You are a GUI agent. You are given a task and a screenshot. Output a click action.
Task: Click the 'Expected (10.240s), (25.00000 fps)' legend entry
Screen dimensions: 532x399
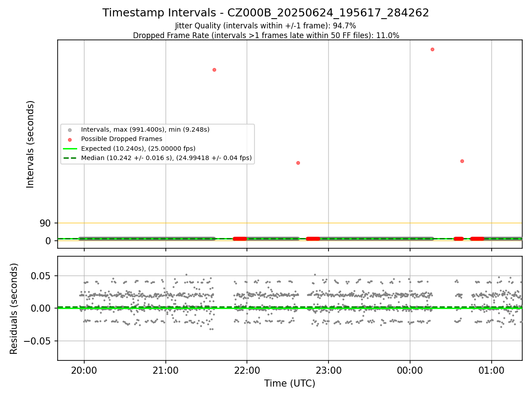[138, 148]
